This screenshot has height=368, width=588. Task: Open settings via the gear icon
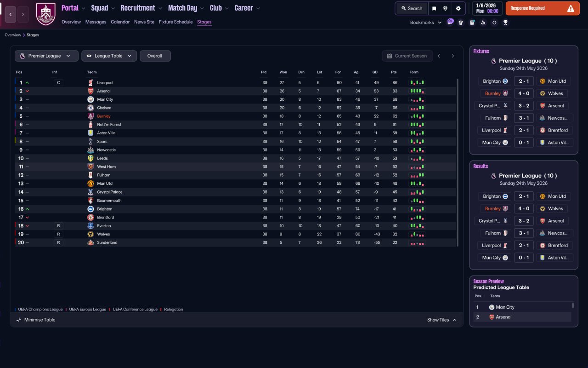(458, 8)
